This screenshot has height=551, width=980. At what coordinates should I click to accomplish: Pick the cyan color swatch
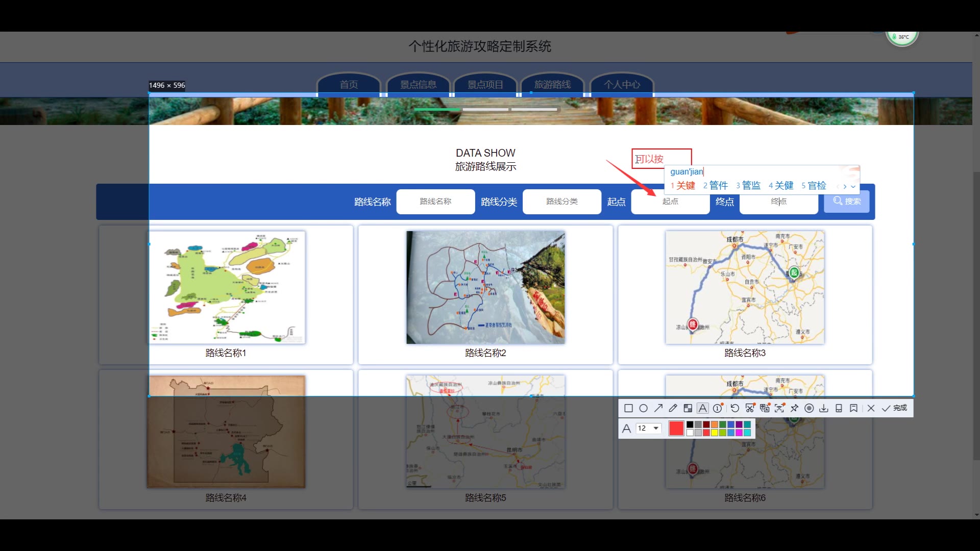pos(747,433)
